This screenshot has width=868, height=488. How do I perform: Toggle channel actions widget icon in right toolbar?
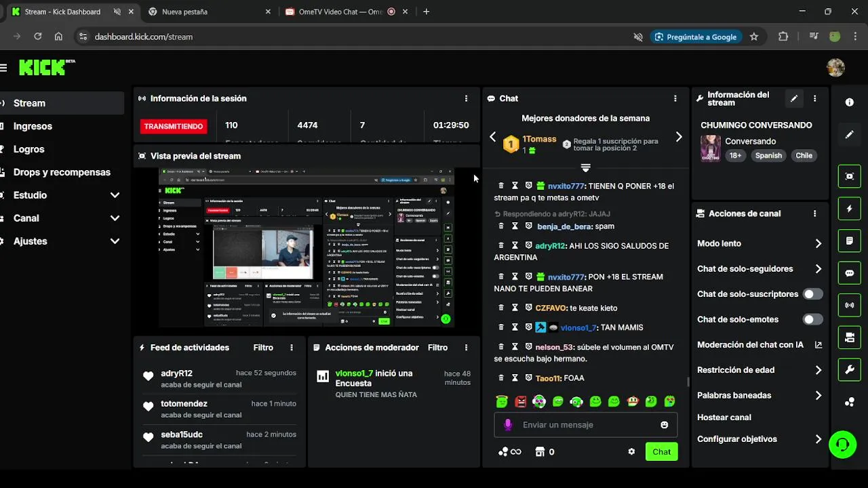850,337
